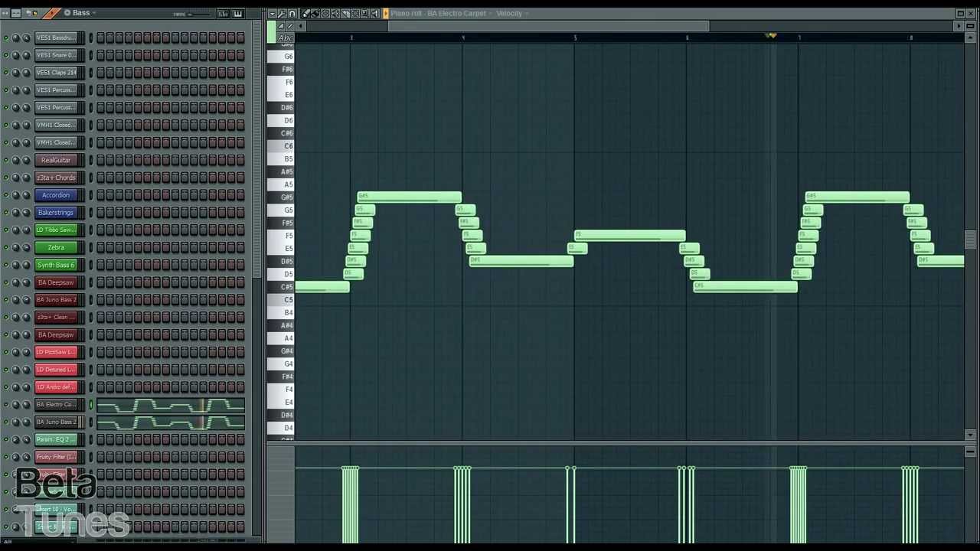Open the BA Juno Bass 2 mini piano roll preview
Image resolution: width=980 pixels, height=551 pixels.
tap(171, 422)
